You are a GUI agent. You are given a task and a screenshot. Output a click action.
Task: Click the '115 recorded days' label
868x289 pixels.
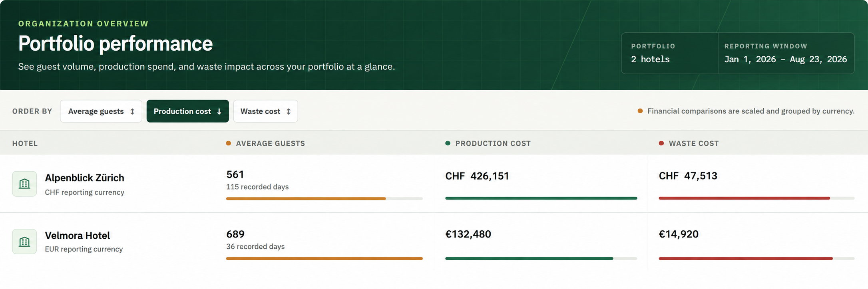click(257, 187)
